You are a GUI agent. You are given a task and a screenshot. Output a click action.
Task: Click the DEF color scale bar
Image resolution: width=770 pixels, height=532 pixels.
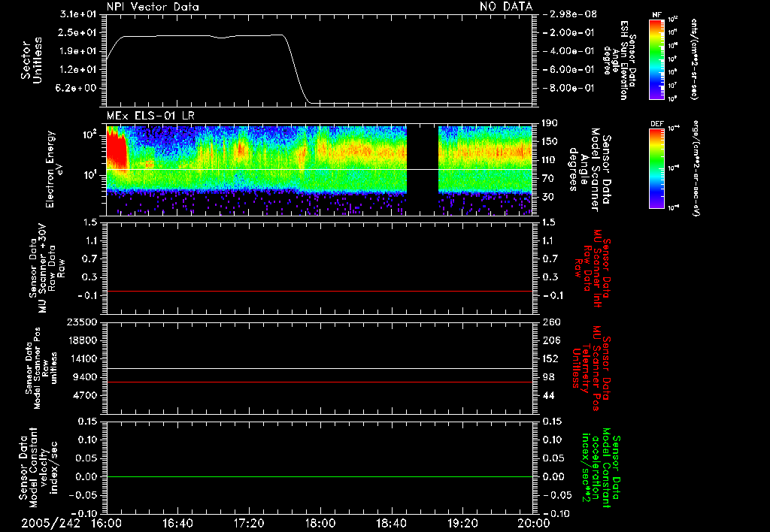tap(657, 168)
